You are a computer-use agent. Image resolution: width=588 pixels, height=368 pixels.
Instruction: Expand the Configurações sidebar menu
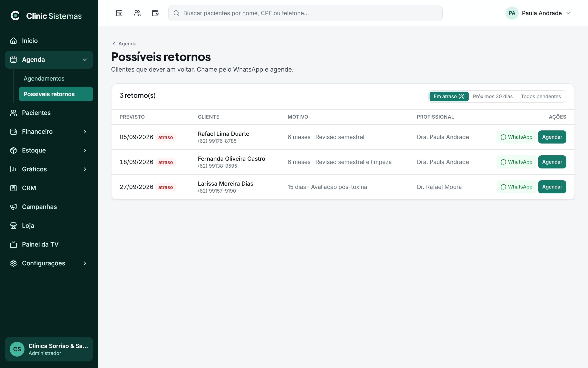click(x=49, y=263)
